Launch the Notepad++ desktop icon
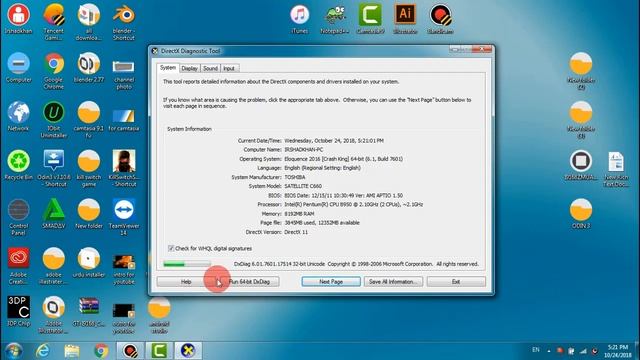Image resolution: width=640 pixels, height=360 pixels. 335,19
